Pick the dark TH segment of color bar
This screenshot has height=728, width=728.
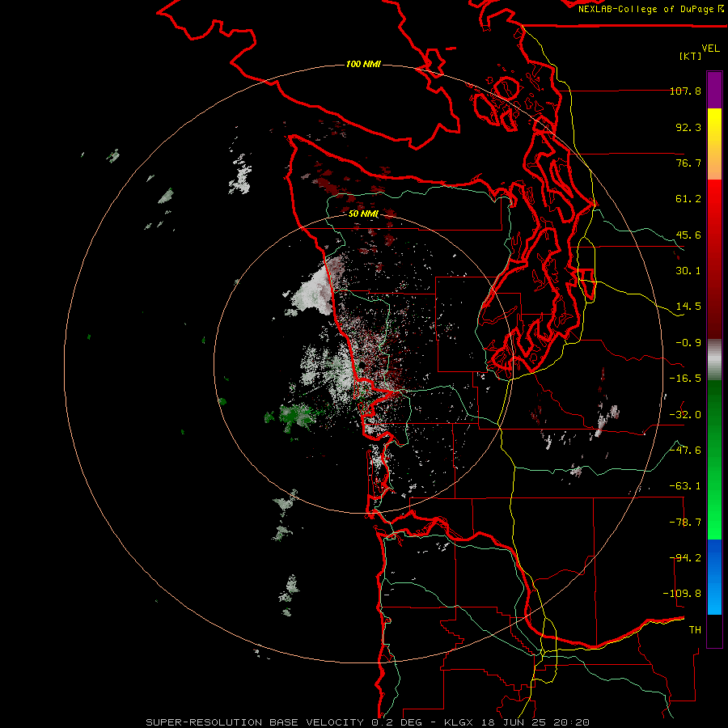[714, 630]
